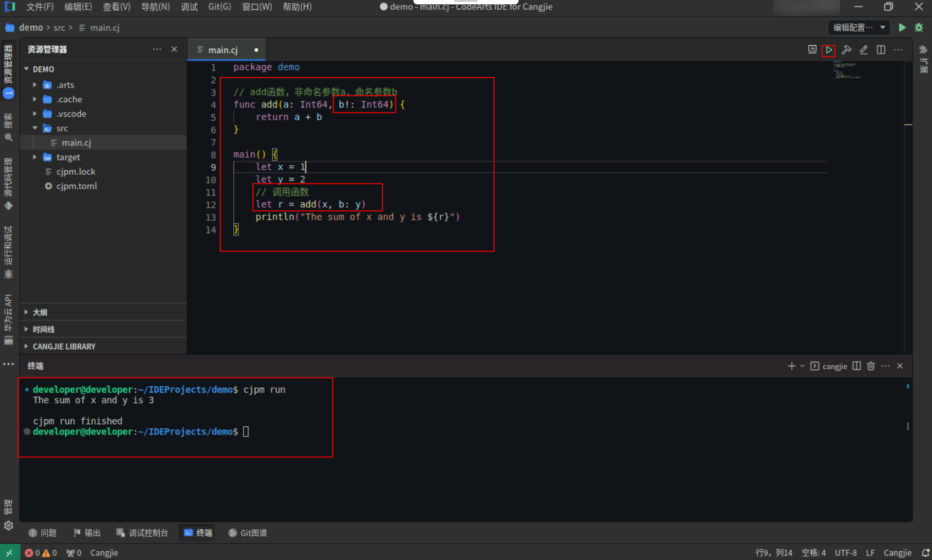Open the 编辑(E) menu
The height and width of the screenshot is (560, 932).
[x=78, y=7]
